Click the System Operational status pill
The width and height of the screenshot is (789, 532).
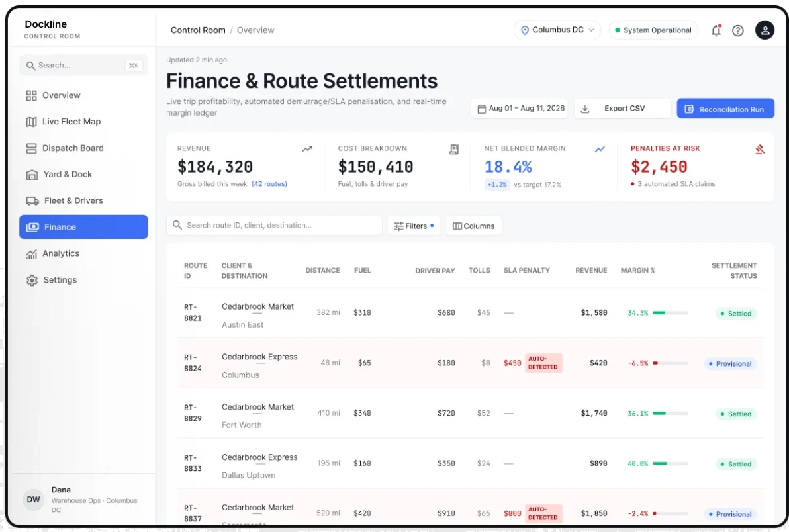point(653,30)
